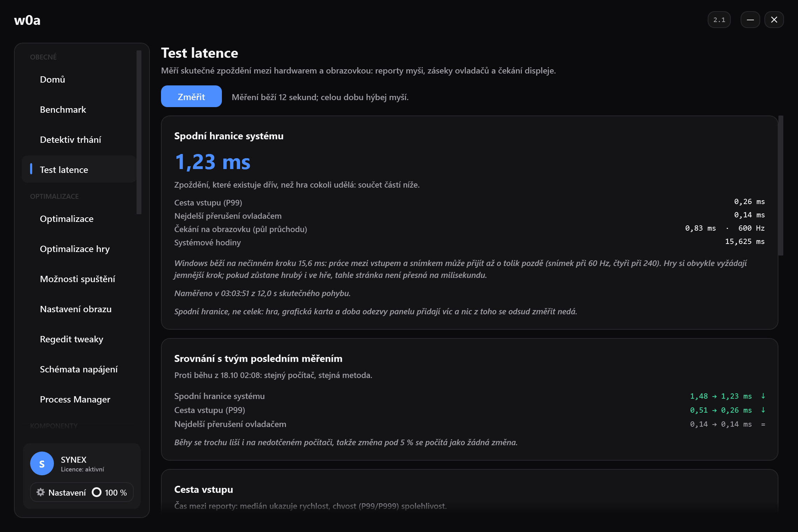Click the 100 % zoom ring indicator

tap(97, 492)
